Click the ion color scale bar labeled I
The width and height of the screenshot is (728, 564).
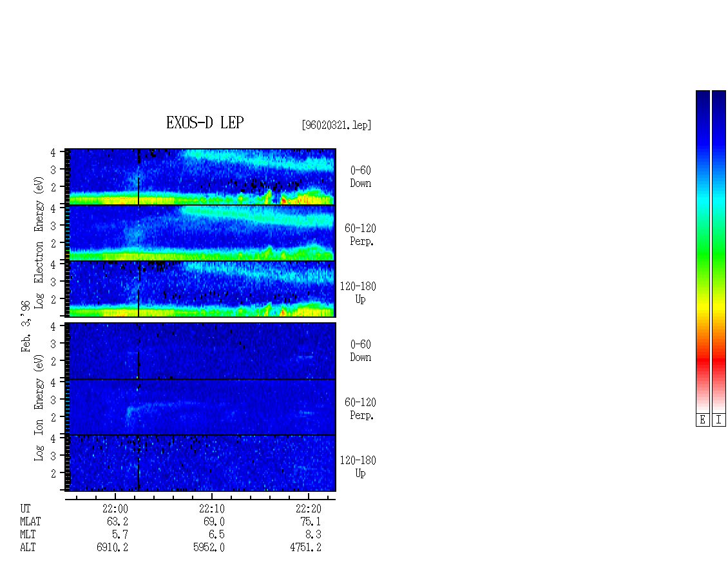(x=719, y=251)
